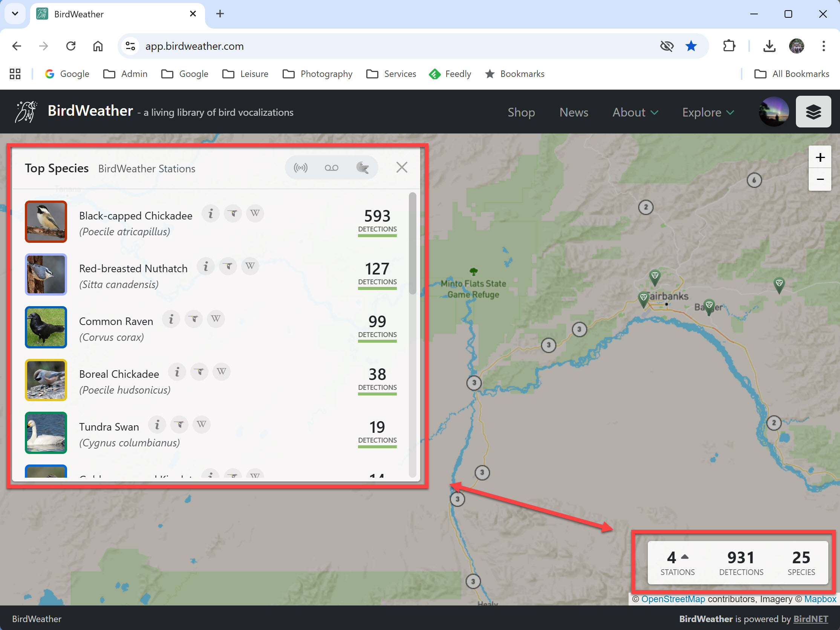Click the BirdWeather bird logo
Viewport: 840px width, 630px height.
pyautogui.click(x=26, y=112)
